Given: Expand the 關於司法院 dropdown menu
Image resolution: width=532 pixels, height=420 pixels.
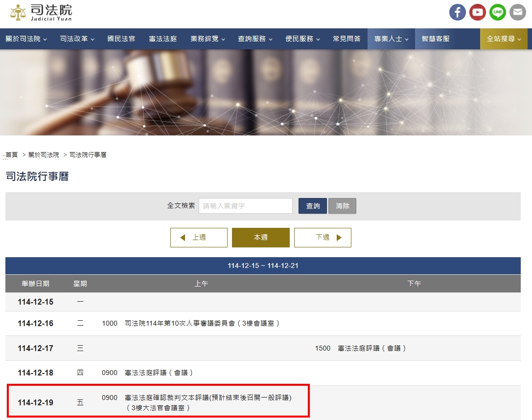Looking at the screenshot, I should tap(26, 39).
